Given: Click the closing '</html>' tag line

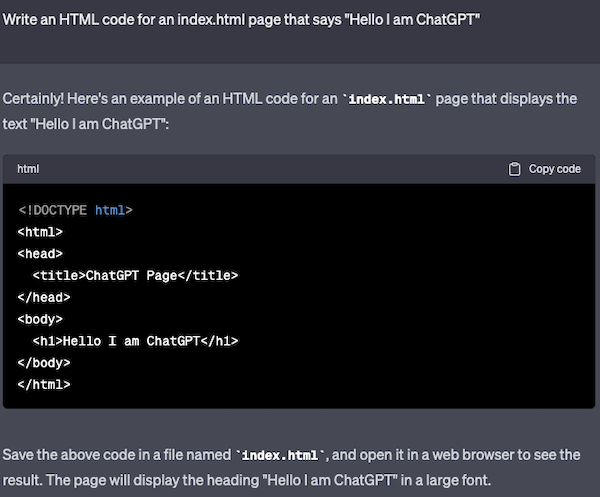Looking at the screenshot, I should tap(44, 385).
